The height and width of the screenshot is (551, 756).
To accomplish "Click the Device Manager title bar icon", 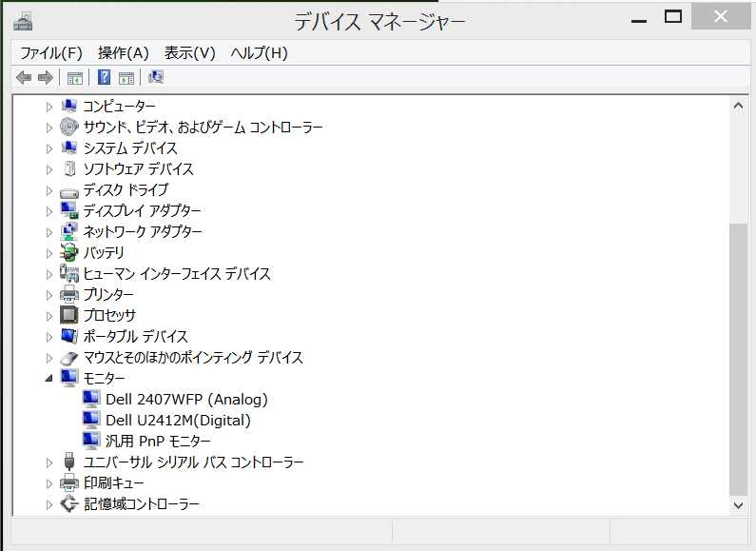I will (23, 20).
